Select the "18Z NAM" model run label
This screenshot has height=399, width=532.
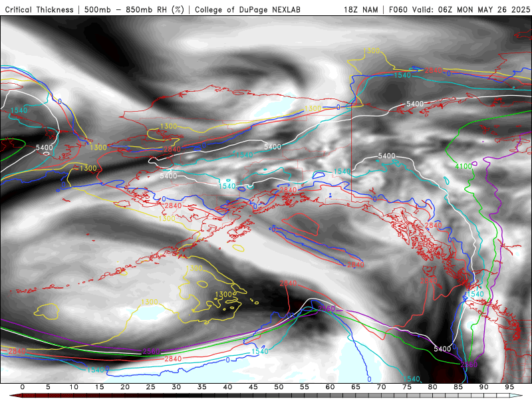[361, 10]
